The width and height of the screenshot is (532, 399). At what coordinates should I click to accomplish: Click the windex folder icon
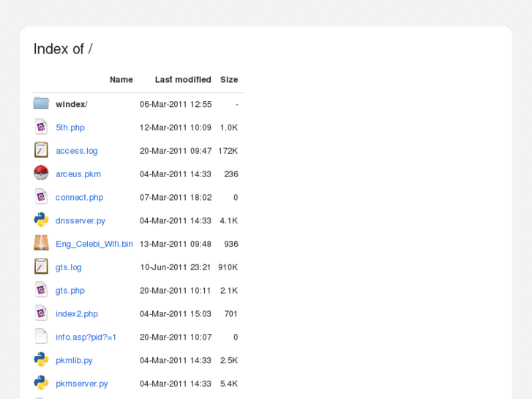(x=41, y=103)
